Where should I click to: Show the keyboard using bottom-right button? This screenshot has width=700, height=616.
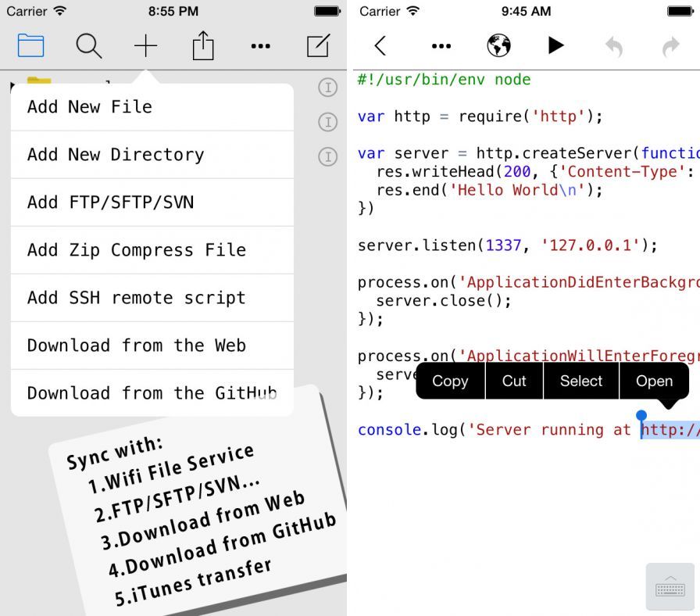coord(670,587)
